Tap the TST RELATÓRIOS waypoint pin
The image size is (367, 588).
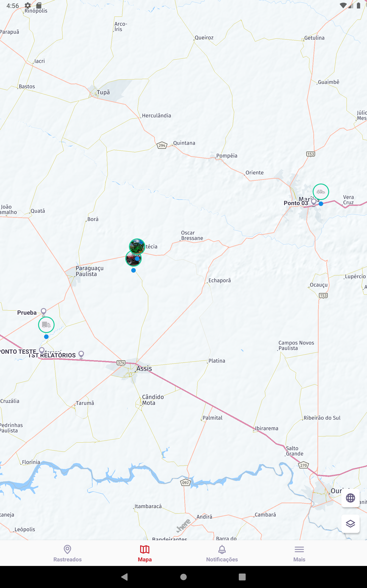81,354
